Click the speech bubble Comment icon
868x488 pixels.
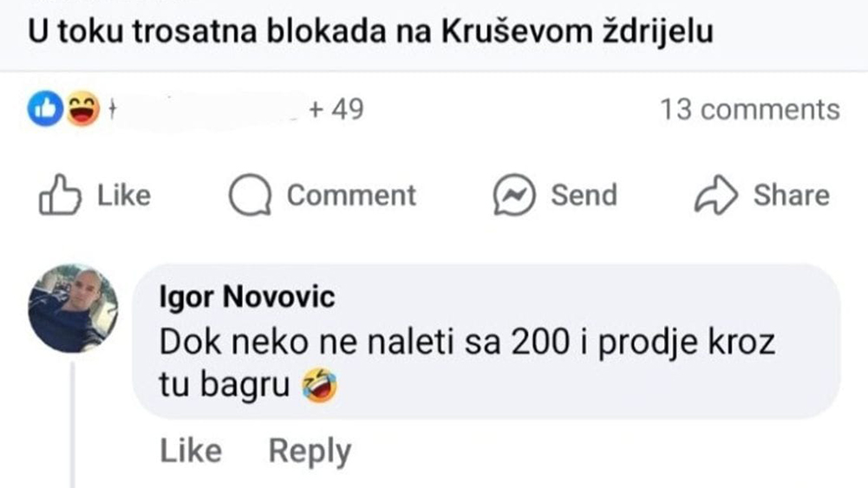point(251,196)
